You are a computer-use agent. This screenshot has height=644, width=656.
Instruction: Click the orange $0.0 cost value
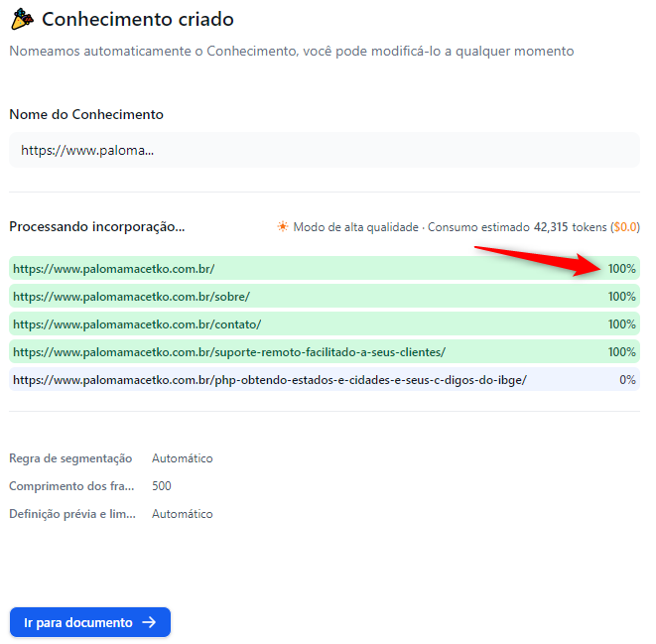[624, 227]
